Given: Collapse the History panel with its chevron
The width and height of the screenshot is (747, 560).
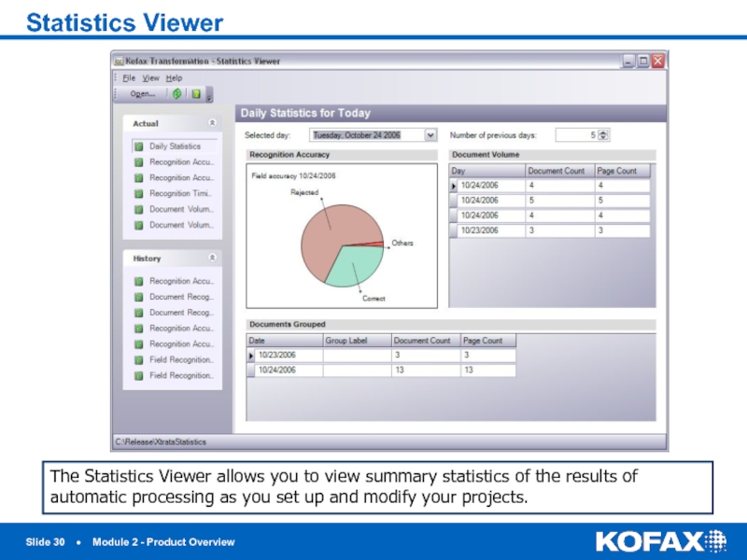Looking at the screenshot, I should pyautogui.click(x=212, y=258).
